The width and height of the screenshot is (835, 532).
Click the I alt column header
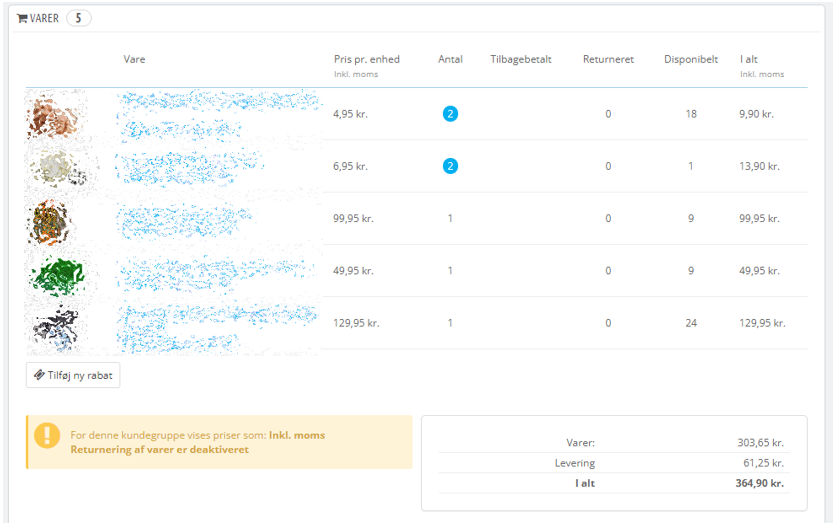tap(749, 59)
